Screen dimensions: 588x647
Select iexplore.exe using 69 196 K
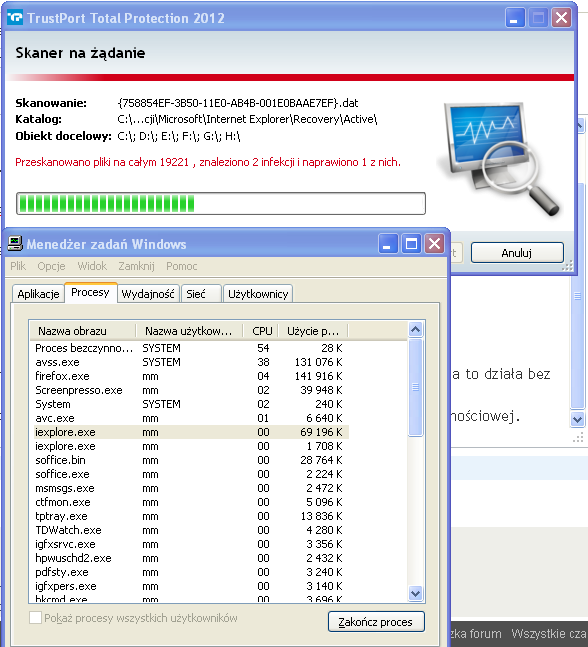coord(189,432)
